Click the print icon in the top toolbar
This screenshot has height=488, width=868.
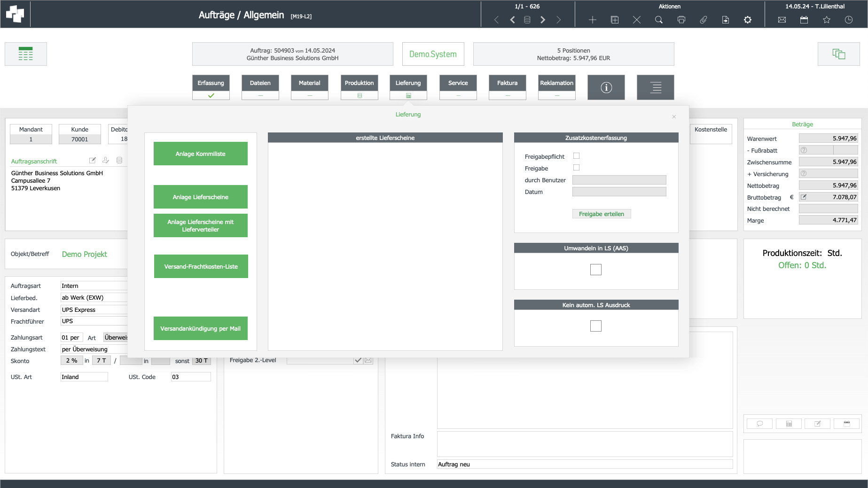click(x=681, y=20)
